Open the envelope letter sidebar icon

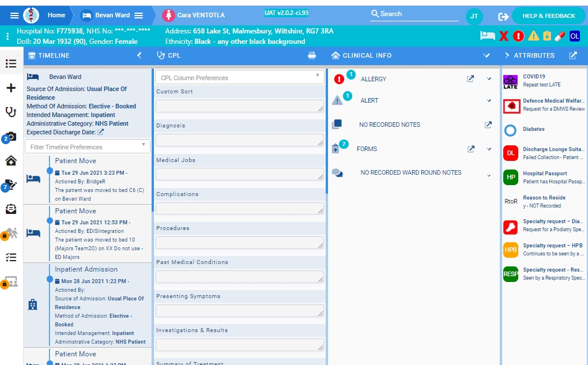pyautogui.click(x=11, y=209)
